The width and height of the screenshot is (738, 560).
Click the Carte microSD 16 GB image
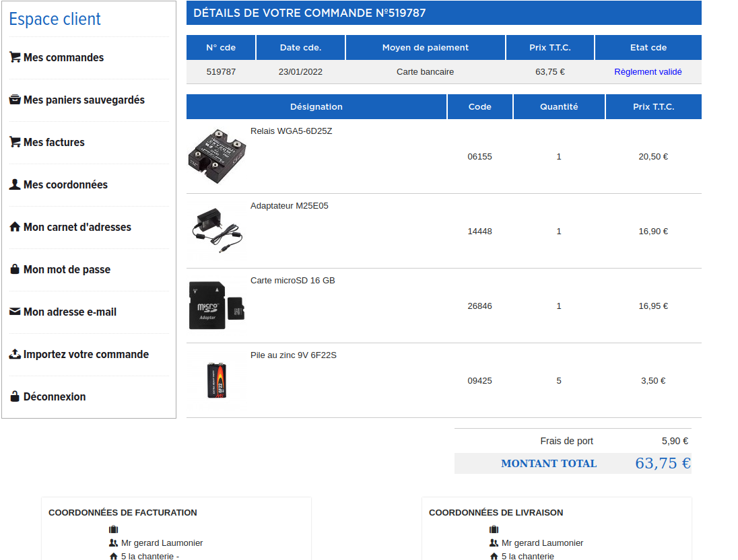pyautogui.click(x=217, y=306)
